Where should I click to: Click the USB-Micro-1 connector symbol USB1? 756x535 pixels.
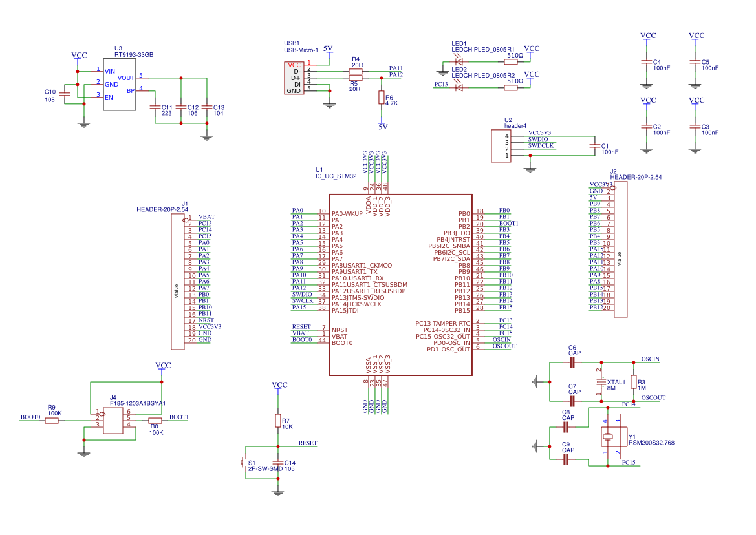point(296,76)
